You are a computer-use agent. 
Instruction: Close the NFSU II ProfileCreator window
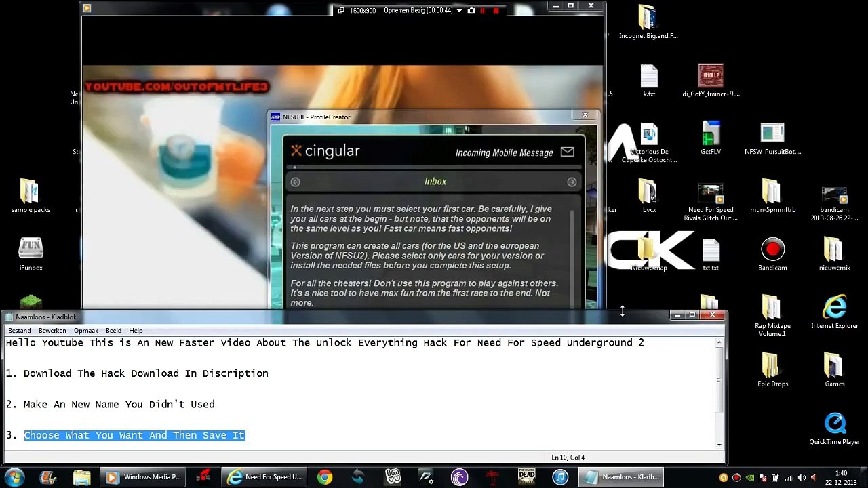[585, 115]
